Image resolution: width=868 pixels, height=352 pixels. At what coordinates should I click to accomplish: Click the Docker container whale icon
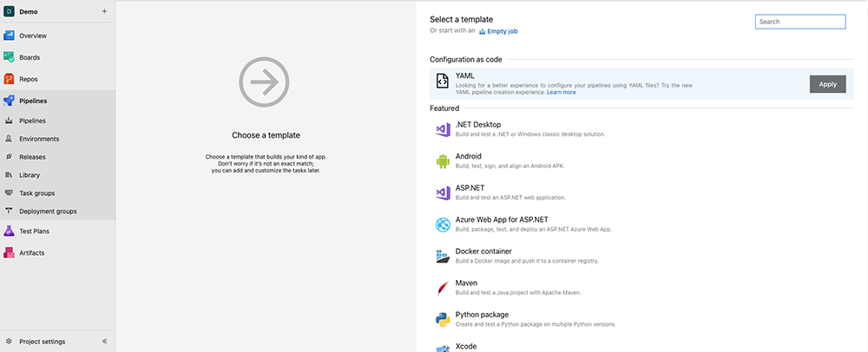442,256
